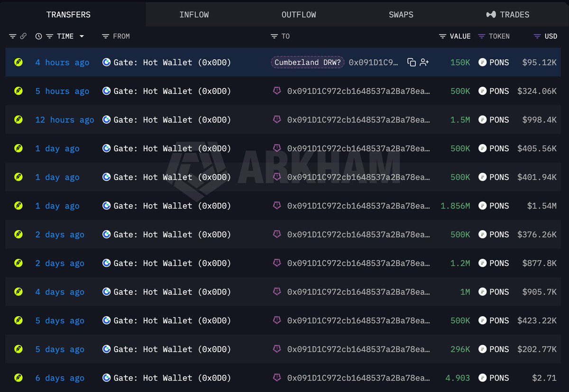Open the USD column filter

537,36
